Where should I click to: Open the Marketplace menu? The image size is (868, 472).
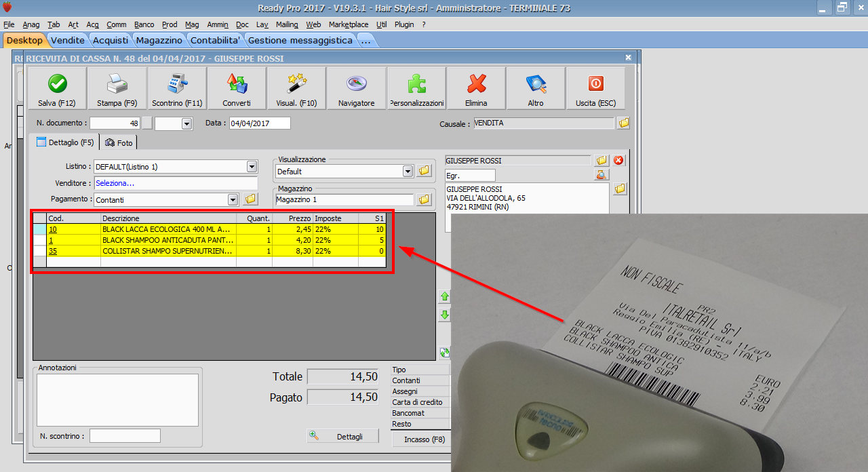(349, 24)
